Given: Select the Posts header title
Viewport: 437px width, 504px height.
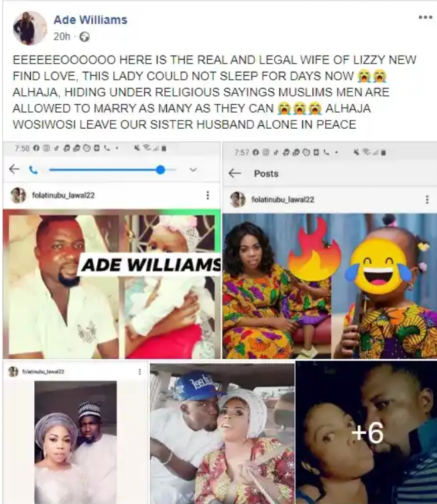Looking at the screenshot, I should (x=266, y=174).
